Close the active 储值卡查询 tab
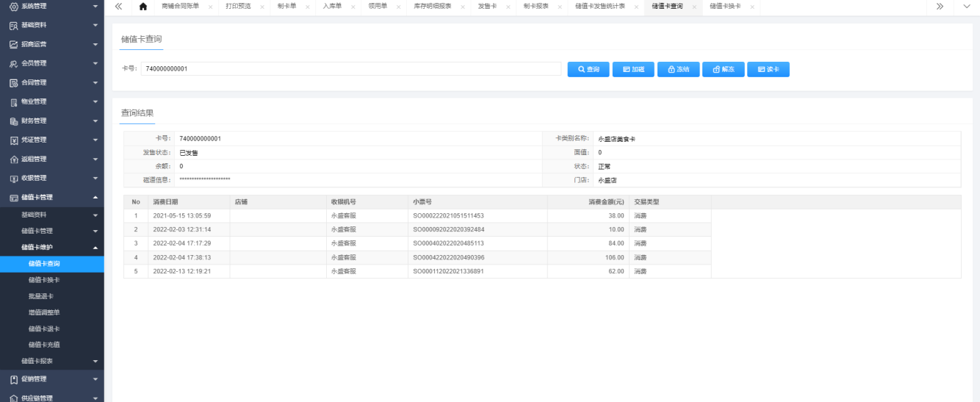 point(694,6)
